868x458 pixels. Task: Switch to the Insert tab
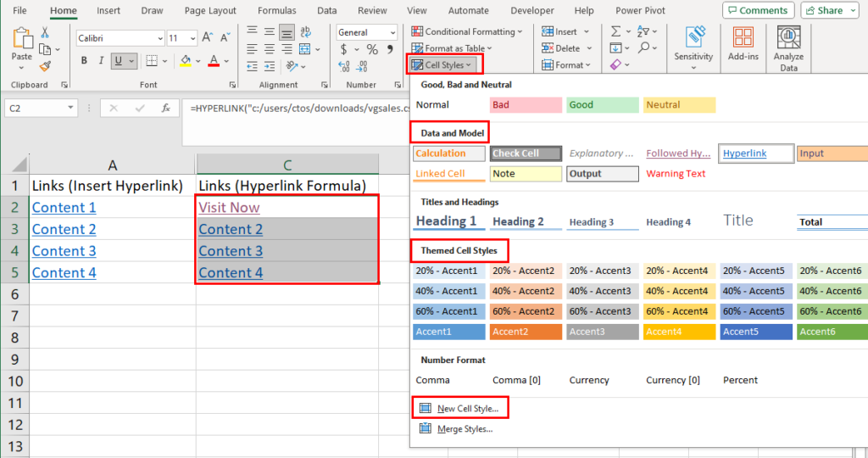coord(108,10)
